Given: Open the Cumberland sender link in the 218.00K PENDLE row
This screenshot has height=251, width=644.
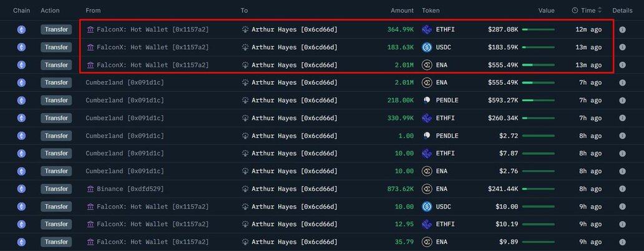Looking at the screenshot, I should tap(125, 101).
